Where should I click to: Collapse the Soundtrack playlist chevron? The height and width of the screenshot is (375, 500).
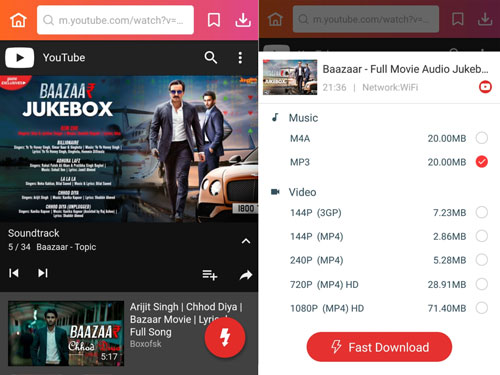[x=246, y=241]
